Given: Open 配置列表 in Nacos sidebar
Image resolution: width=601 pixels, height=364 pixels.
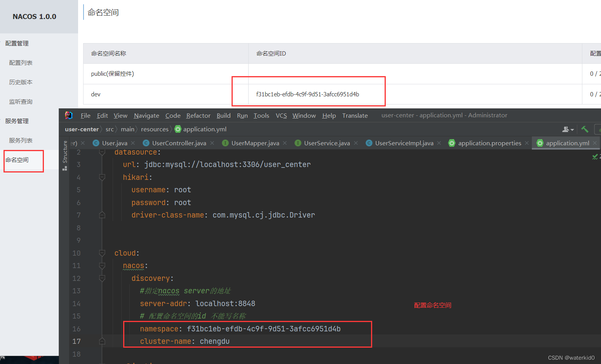Looking at the screenshot, I should [x=21, y=63].
